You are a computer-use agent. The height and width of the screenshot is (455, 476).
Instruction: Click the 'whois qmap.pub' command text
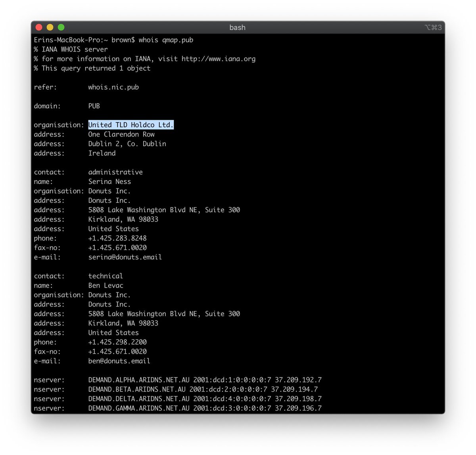pos(166,40)
